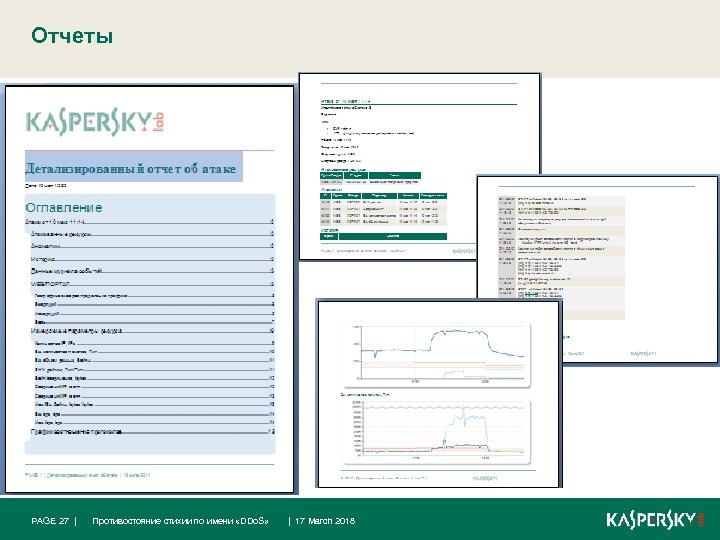Click the slide title "Отчеты"
The width and height of the screenshot is (720, 540).
coord(72,36)
